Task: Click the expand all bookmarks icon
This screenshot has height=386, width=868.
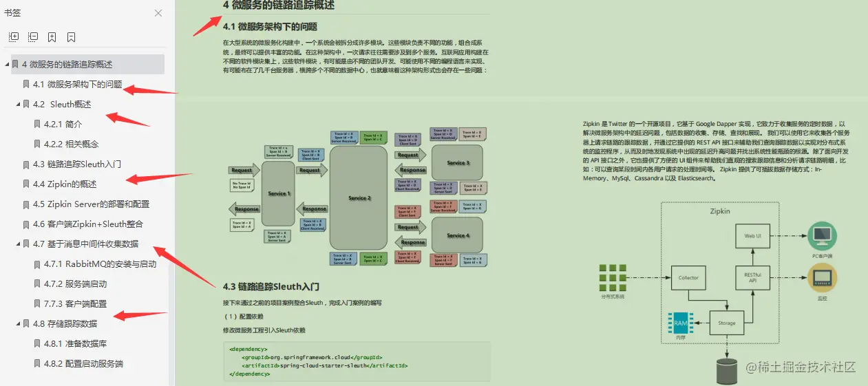Action: click(x=13, y=37)
